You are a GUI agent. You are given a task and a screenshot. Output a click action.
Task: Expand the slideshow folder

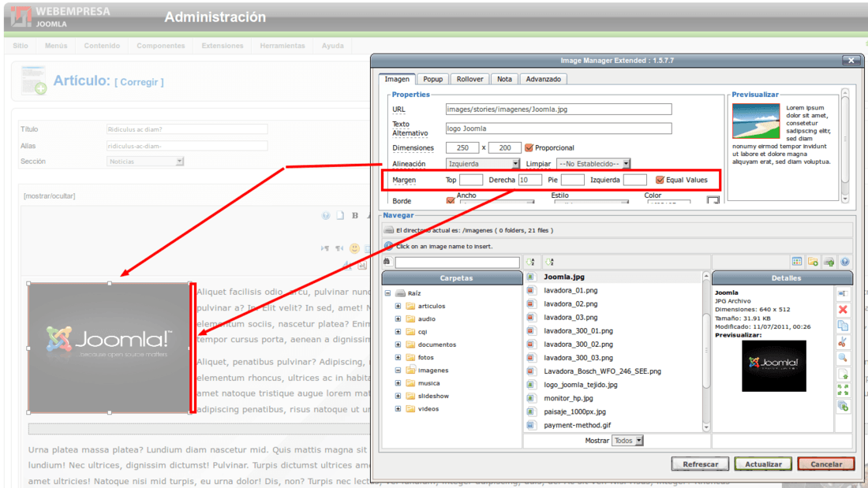click(398, 396)
